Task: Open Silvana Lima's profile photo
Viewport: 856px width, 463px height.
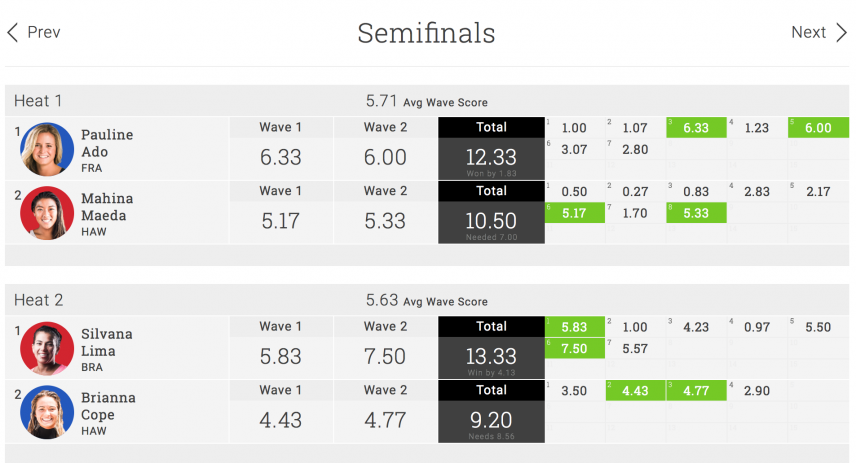Action: [x=47, y=348]
